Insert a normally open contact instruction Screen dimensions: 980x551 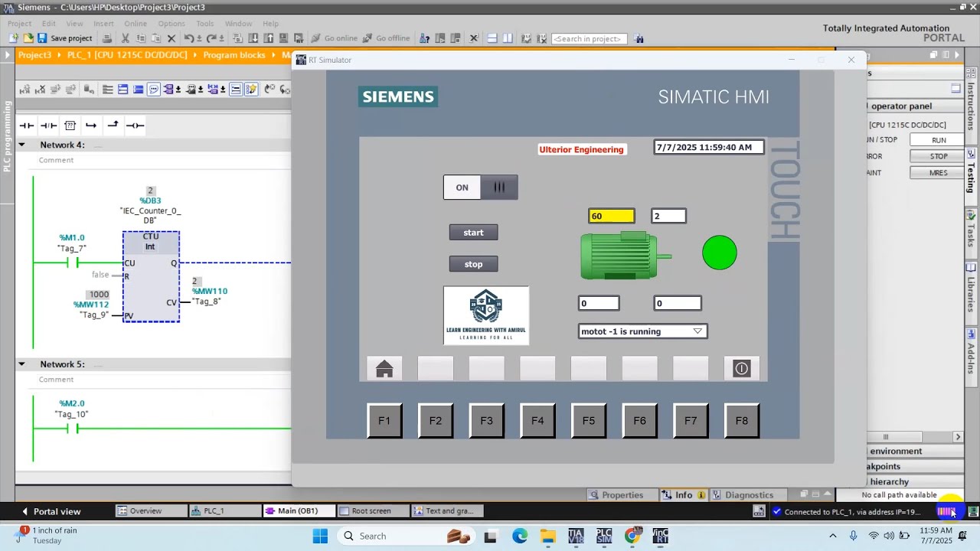pos(28,125)
